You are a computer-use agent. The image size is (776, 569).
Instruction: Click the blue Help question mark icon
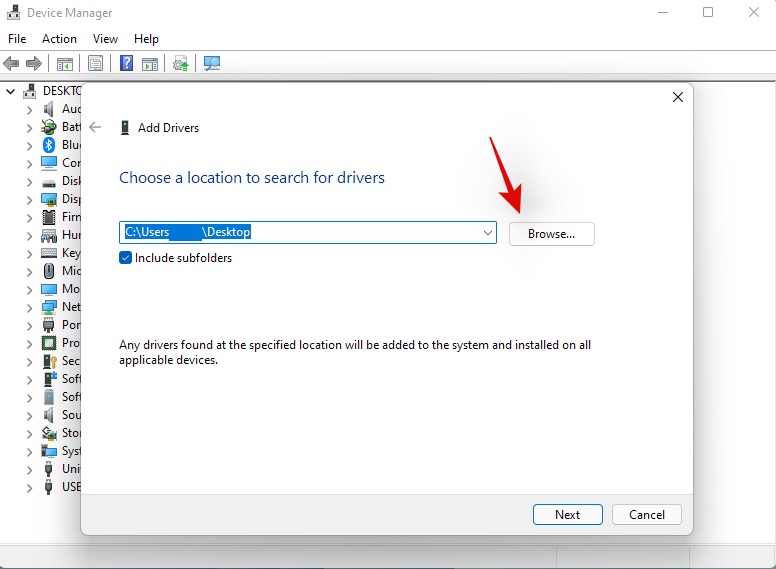coord(127,63)
